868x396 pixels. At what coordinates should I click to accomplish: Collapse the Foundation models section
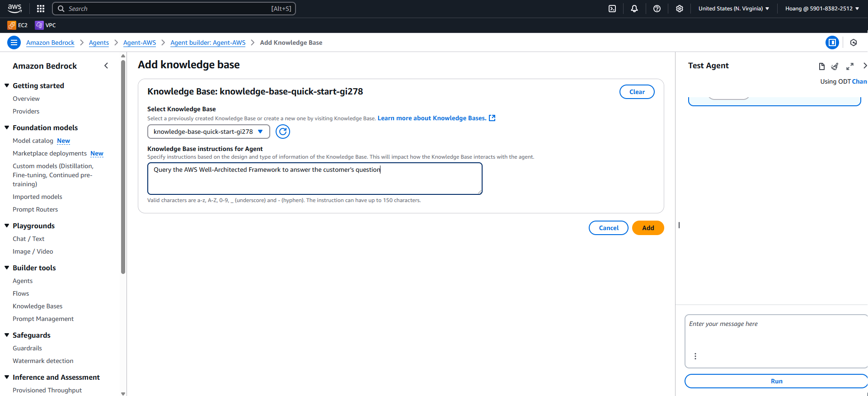point(7,127)
